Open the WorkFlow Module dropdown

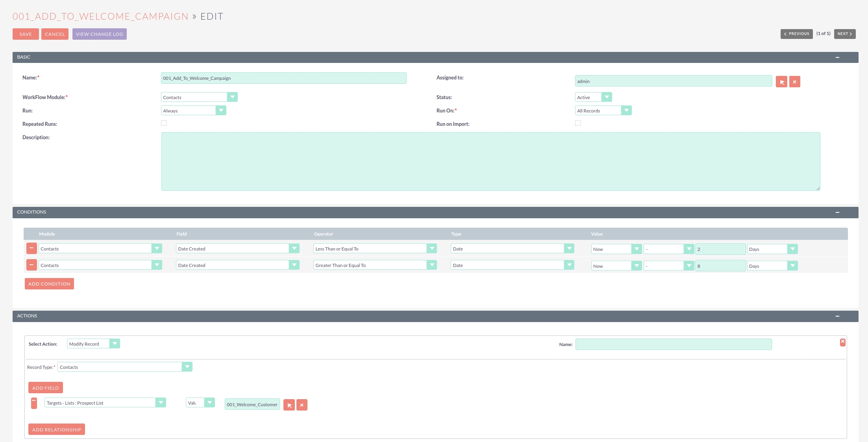tap(199, 97)
